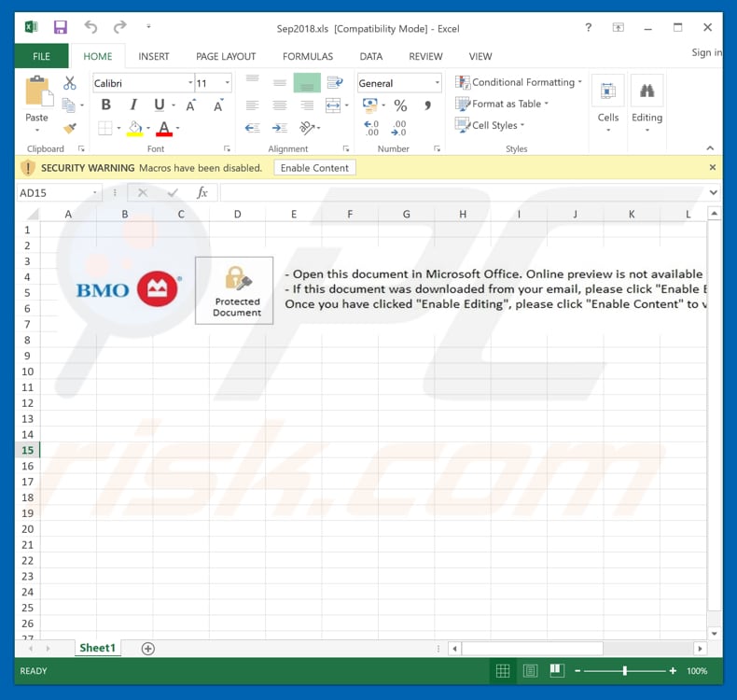737x700 pixels.
Task: Click Sign in link
Action: [x=706, y=52]
